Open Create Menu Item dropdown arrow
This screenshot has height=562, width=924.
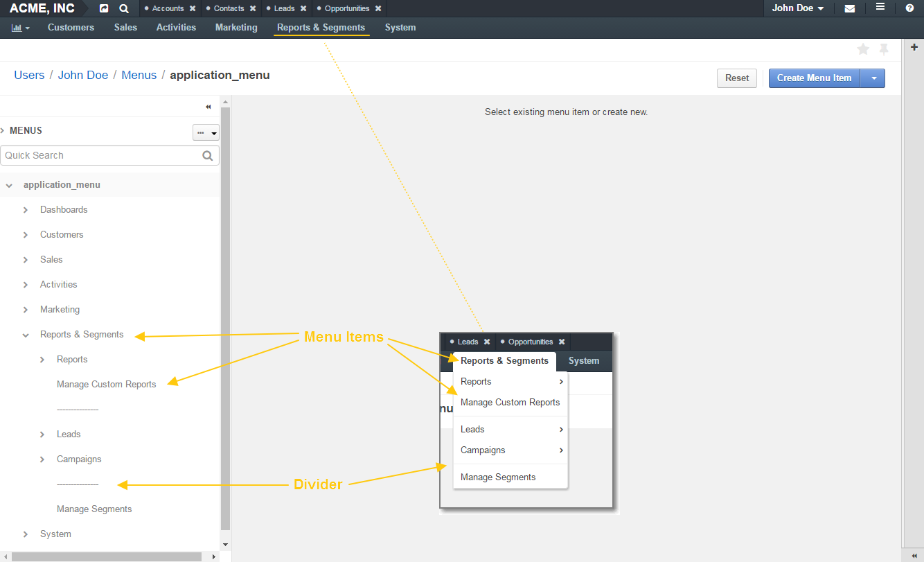coord(873,78)
